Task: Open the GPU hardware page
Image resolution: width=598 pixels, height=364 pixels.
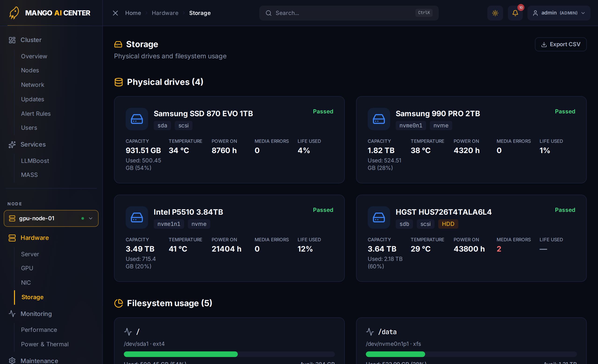Action: tap(27, 268)
